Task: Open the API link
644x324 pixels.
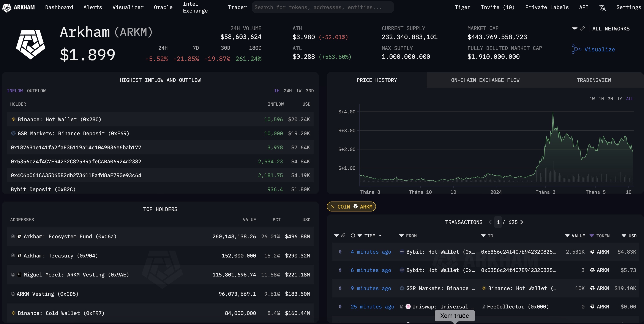Action: click(584, 8)
